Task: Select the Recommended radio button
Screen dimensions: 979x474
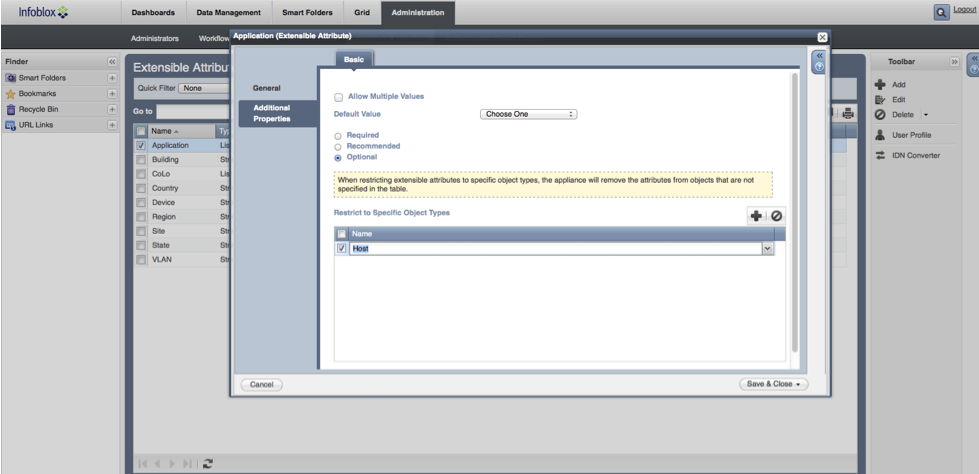Action: tap(338, 147)
